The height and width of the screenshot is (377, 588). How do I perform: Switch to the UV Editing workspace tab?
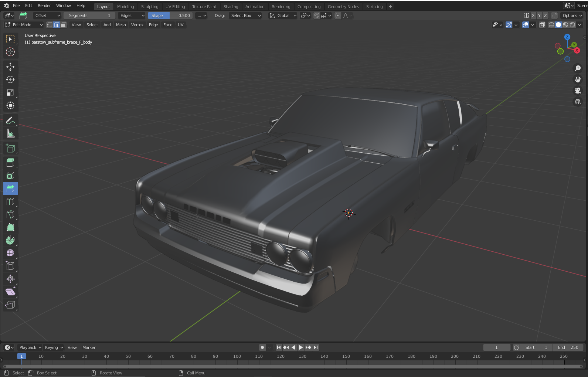click(x=175, y=7)
